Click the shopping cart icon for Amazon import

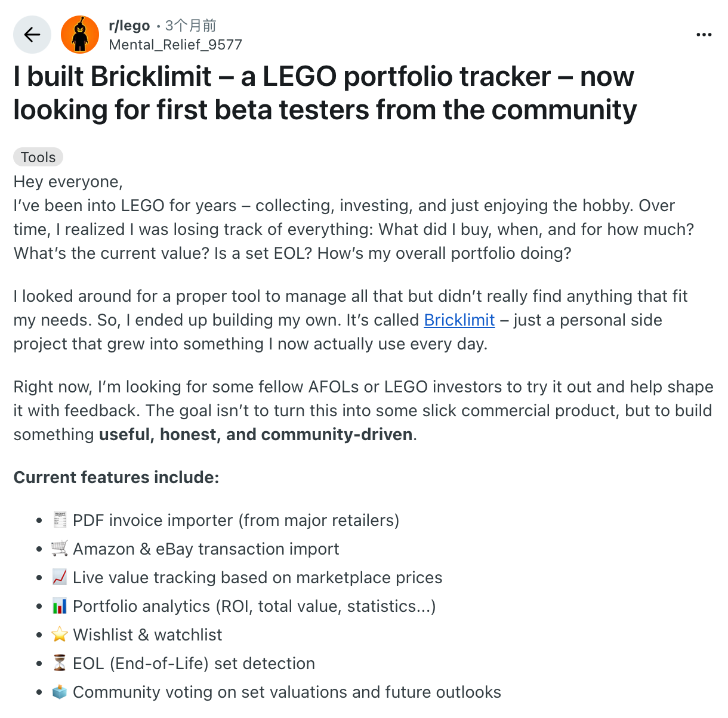(x=60, y=549)
